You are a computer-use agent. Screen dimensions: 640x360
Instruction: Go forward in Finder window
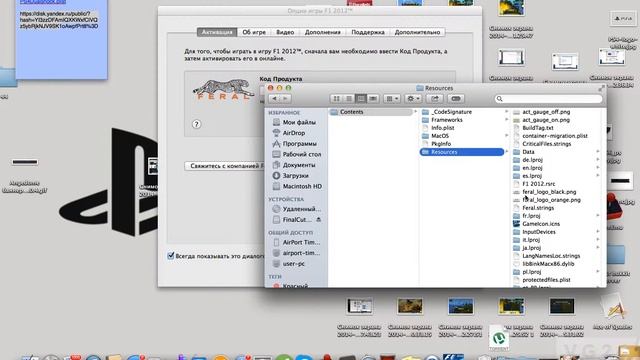[x=285, y=98]
